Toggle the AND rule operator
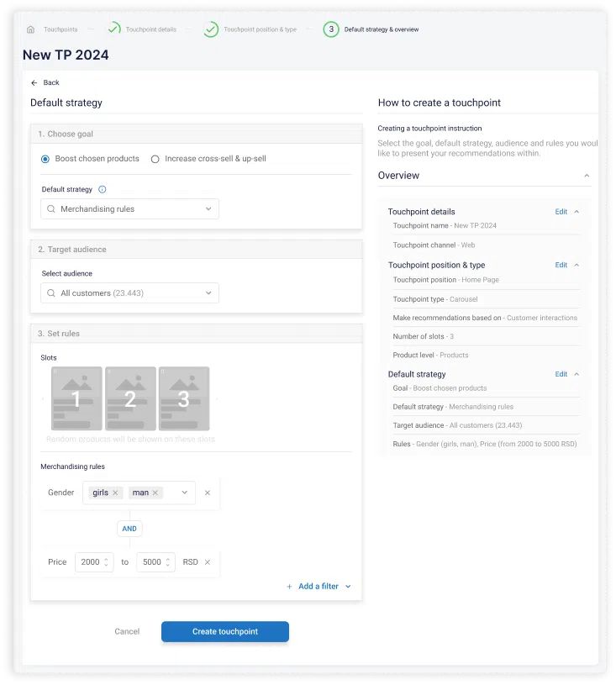The image size is (616, 685). click(129, 529)
